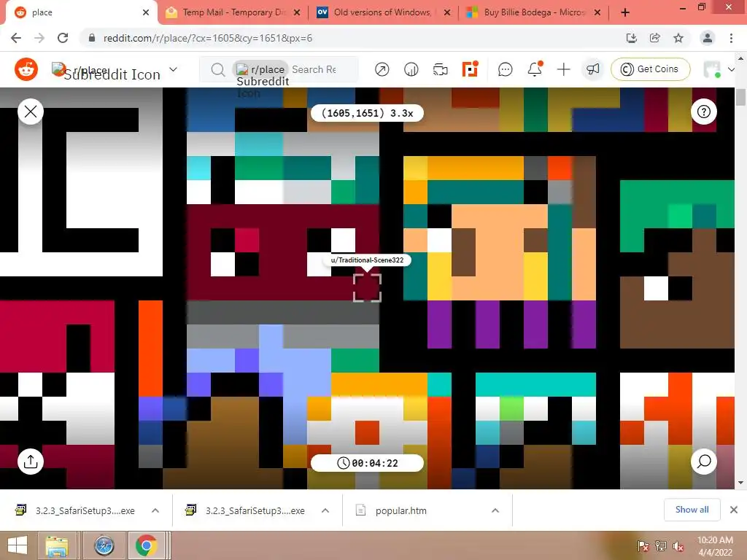Switch to Buy Billie Bodega tab
The image size is (747, 560).
[x=534, y=12]
